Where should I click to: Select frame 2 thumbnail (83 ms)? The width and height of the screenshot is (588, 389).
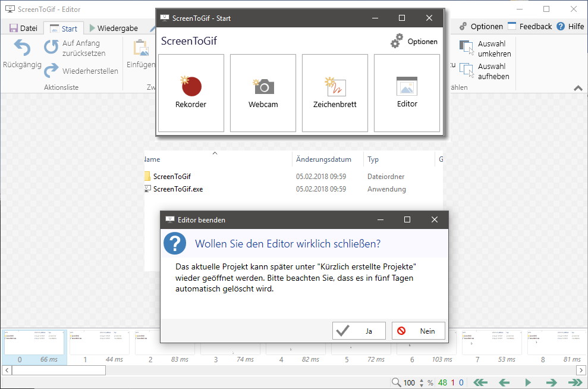tap(165, 347)
